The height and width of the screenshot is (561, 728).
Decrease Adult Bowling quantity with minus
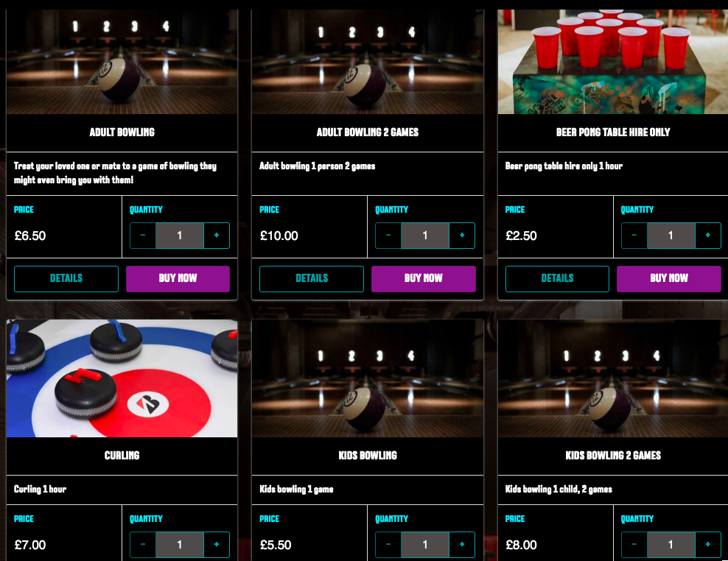(x=143, y=236)
